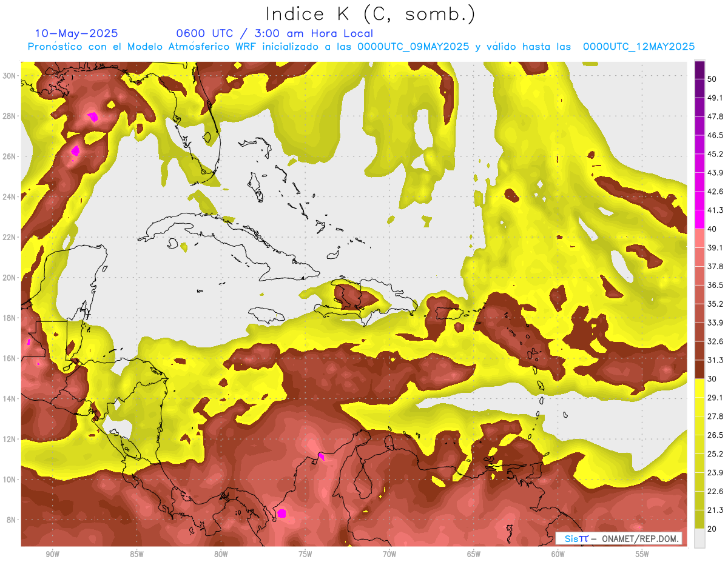Click the latitude label '26N'
Image resolution: width=728 pixels, height=562 pixels.
(10, 156)
